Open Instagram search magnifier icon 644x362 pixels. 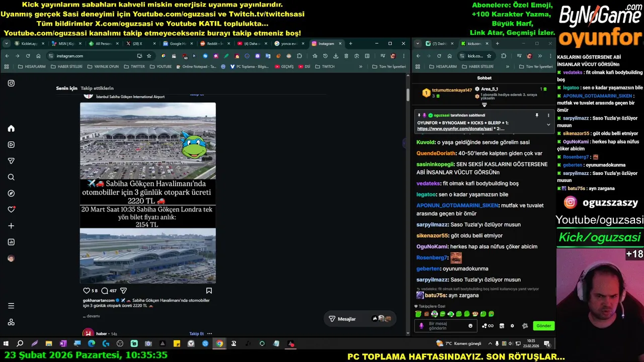[11, 177]
